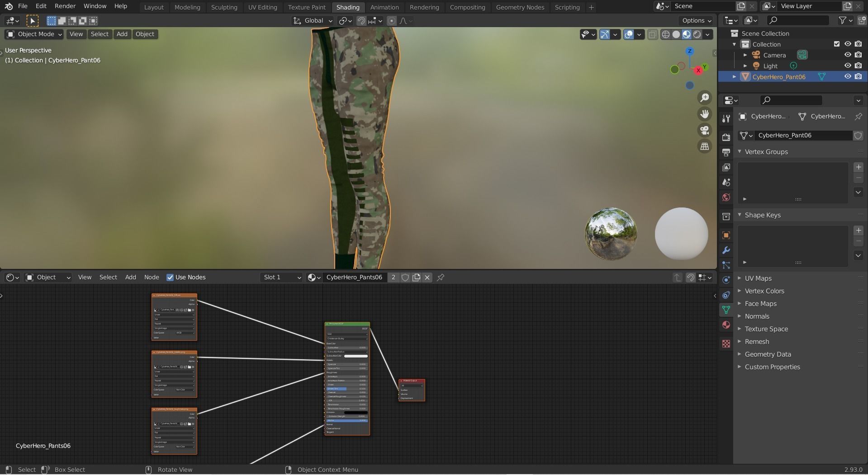Click the Select Box tool icon in viewport header
The image size is (868, 475).
[x=32, y=21]
